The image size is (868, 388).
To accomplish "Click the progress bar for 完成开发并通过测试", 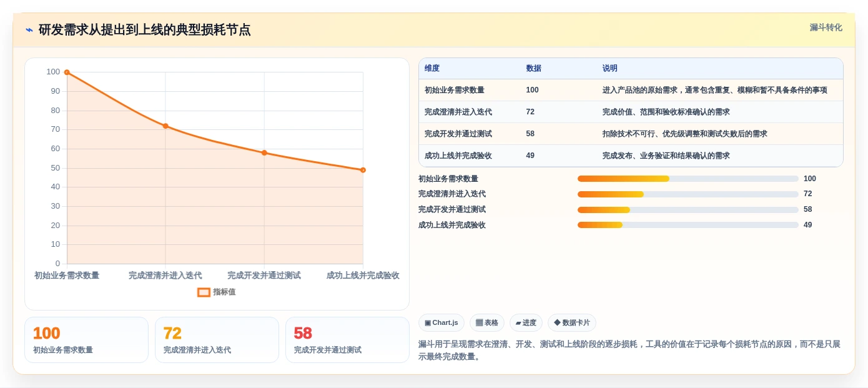I will 688,210.
